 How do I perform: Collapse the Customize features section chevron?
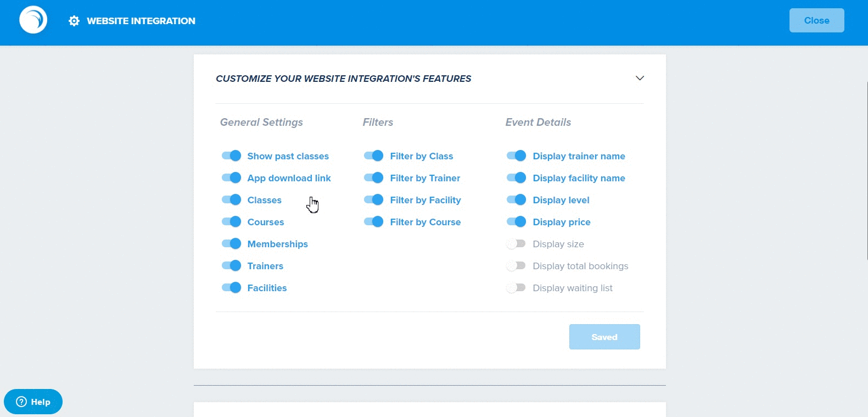[x=640, y=78]
